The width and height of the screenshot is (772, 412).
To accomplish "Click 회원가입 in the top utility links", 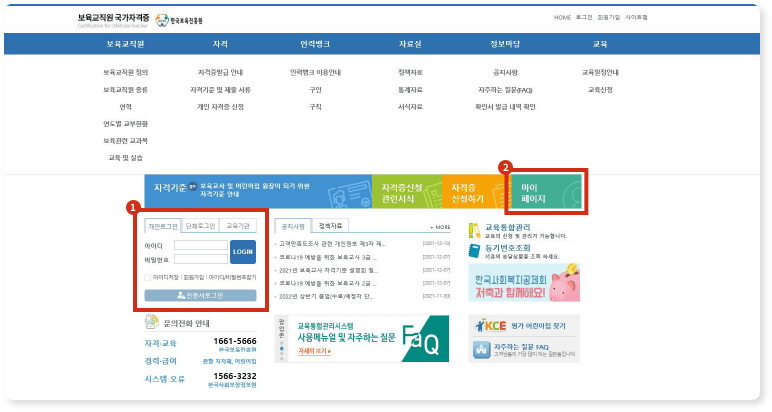I will 609,17.
